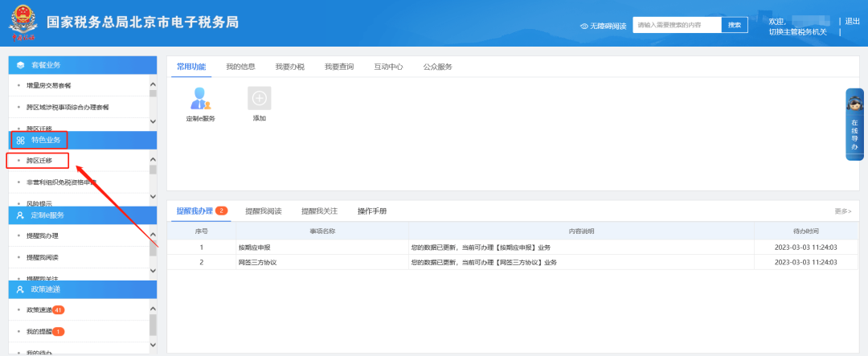
Task: Click the orange 41 badge on 政策速递
Action: 58,309
